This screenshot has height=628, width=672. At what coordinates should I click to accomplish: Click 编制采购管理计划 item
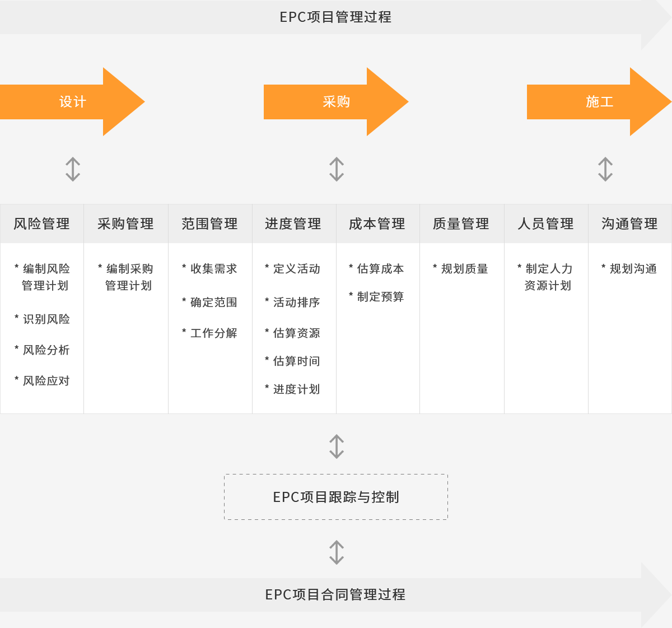coord(125,277)
